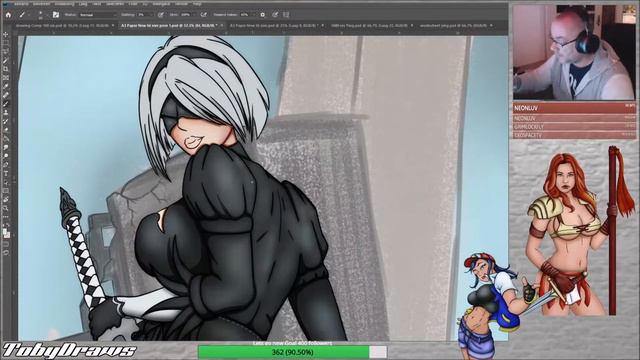Select the Quick Selection tool
Screen dimensions: 640x360
point(6,61)
